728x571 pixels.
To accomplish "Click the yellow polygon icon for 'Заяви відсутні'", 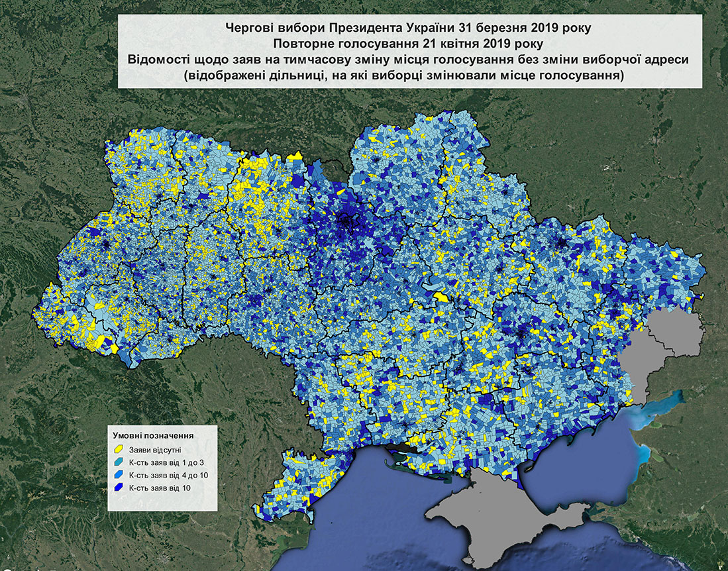I will click(119, 449).
